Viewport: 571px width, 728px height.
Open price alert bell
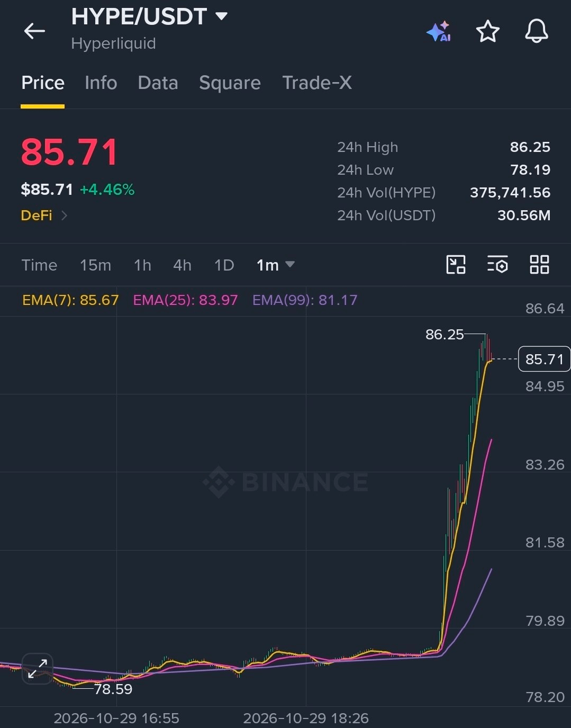pos(536,31)
